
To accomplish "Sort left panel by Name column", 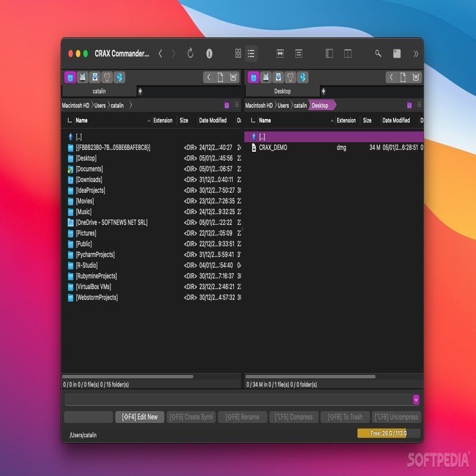I will [112, 121].
